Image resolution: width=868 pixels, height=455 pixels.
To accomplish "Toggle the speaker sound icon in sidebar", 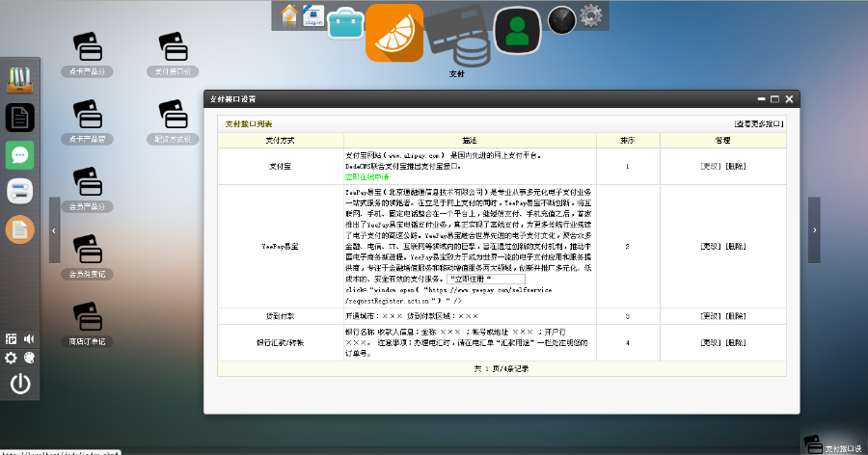I will (29, 338).
